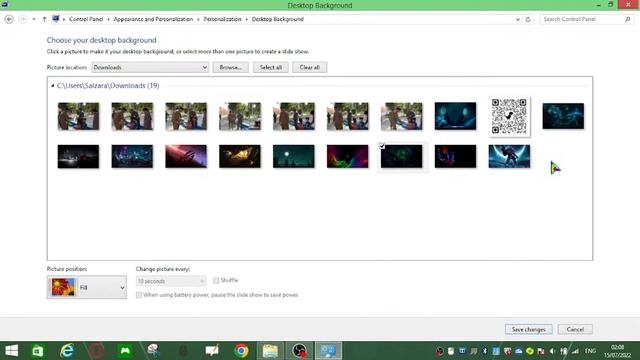
Task: Select the teal night sky with moon thumbnail
Action: pos(293,156)
